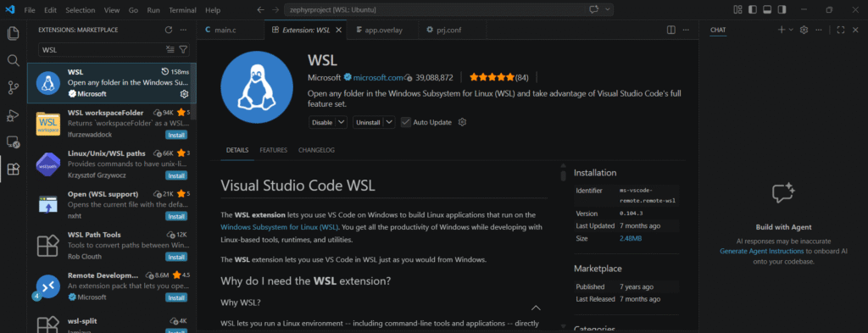This screenshot has width=868, height=333.
Task: Open Extensions panel more actions menu
Action: pos(183,30)
